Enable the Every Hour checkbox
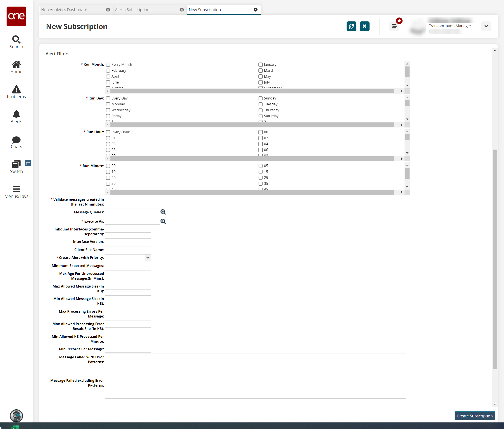Viewport: 504px width, 429px height. point(108,132)
